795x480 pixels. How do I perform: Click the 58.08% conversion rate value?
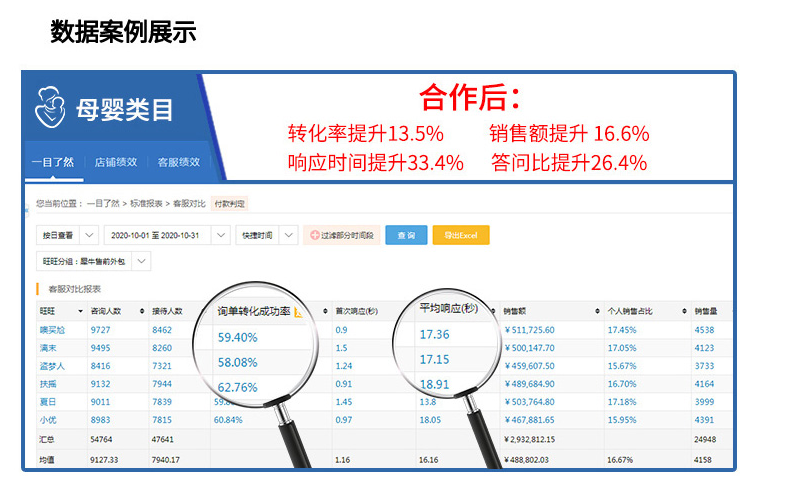pos(238,363)
